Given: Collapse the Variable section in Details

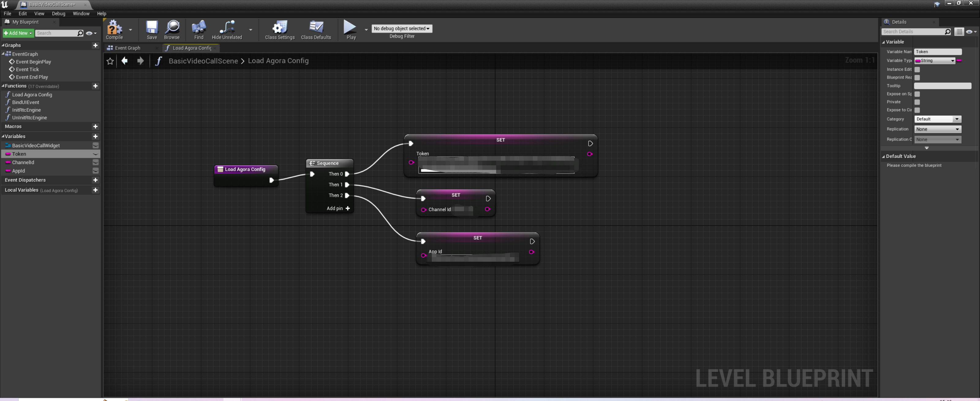Looking at the screenshot, I should [883, 42].
